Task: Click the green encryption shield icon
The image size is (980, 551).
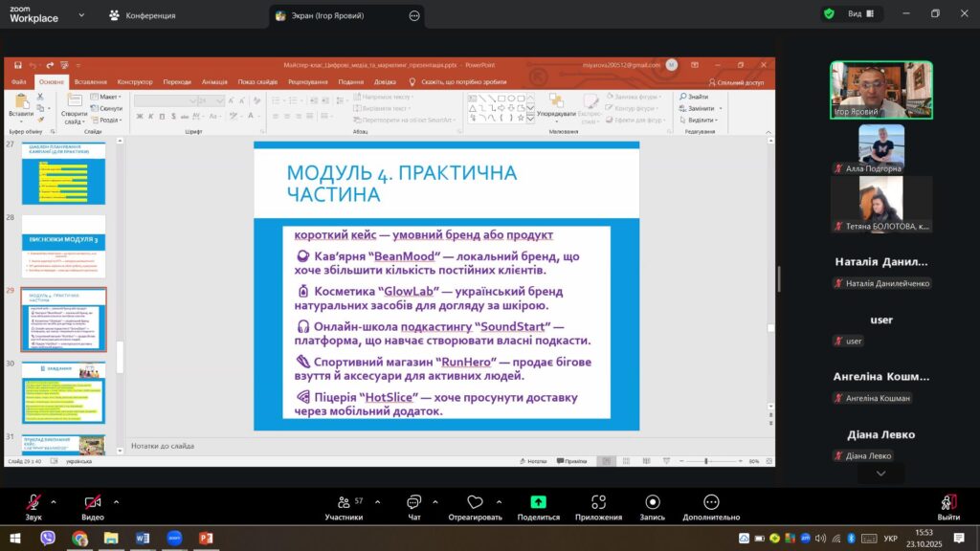Action: pyautogui.click(x=829, y=13)
